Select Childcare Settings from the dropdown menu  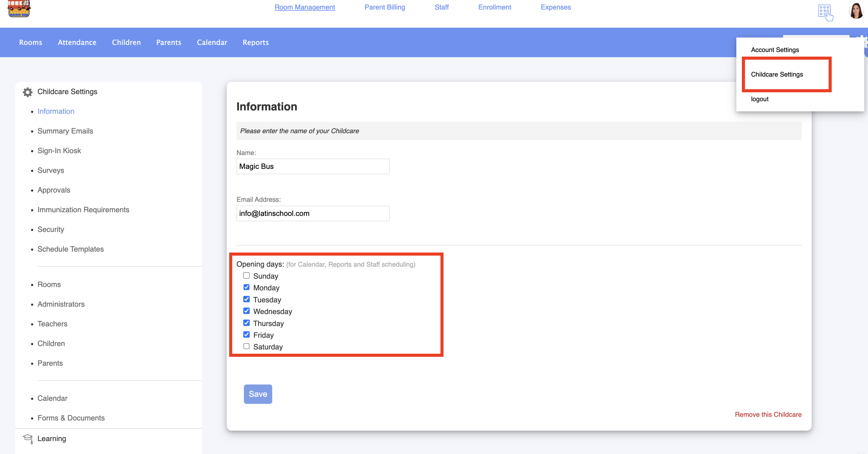coord(777,74)
